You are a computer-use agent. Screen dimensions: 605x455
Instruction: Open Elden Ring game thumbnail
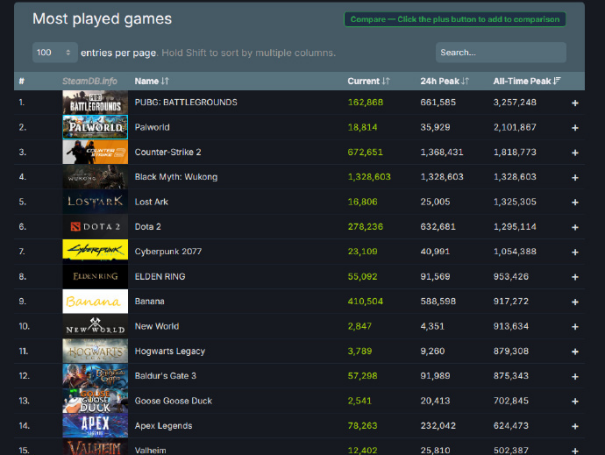95,276
